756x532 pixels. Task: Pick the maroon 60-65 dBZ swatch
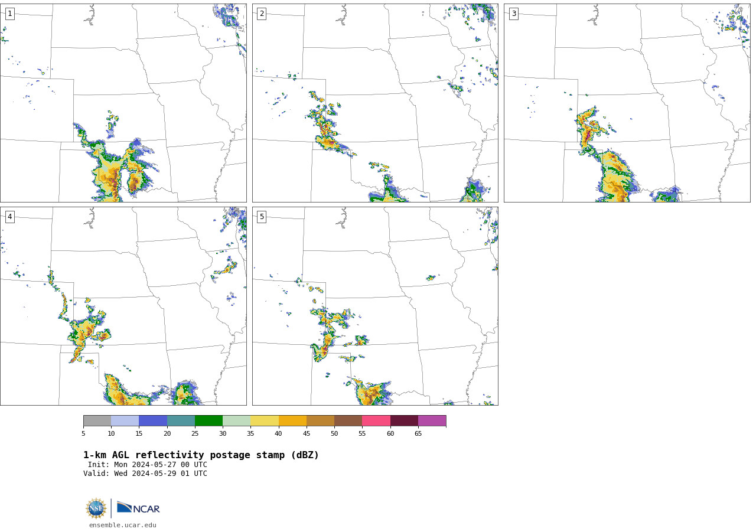click(404, 421)
